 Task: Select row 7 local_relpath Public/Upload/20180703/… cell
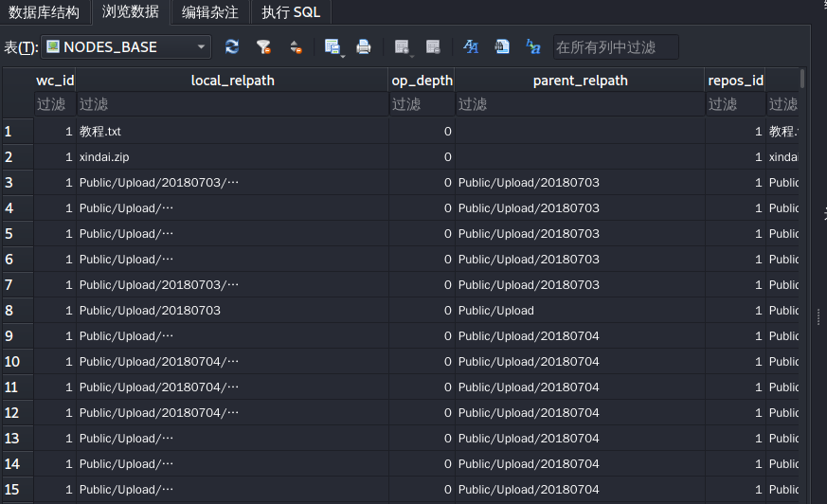(x=233, y=285)
